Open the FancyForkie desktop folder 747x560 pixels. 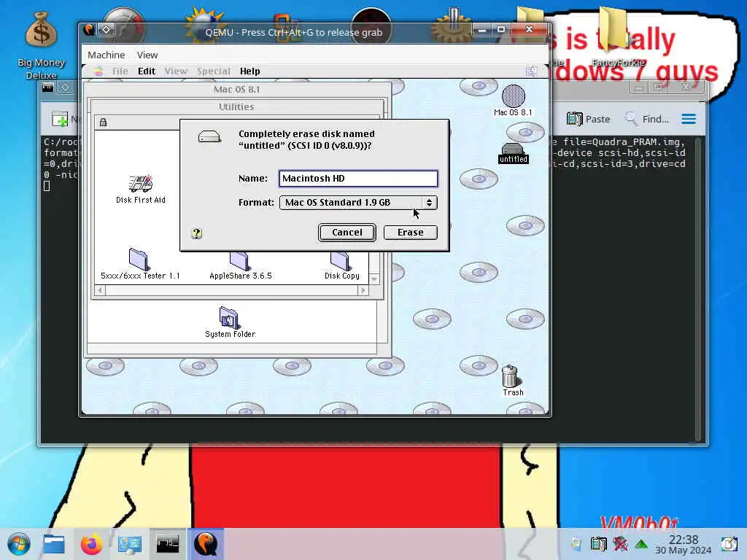coord(618,36)
